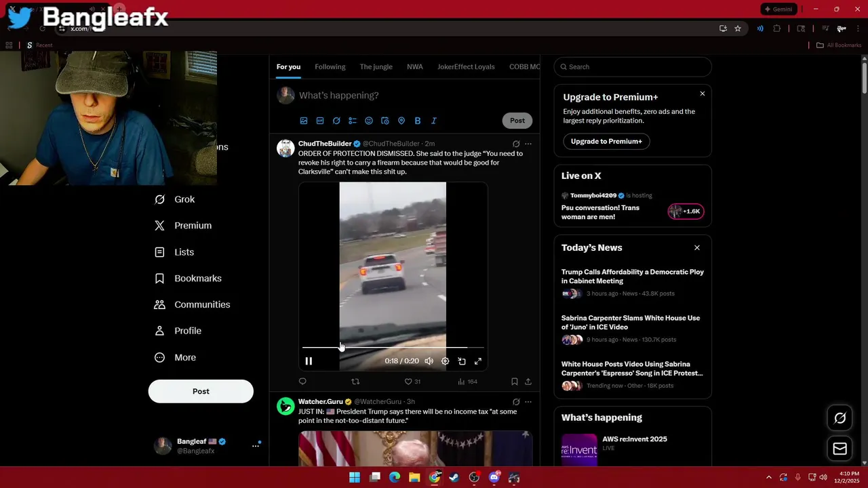Open Lists from the sidebar
This screenshot has height=488, width=868.
[174, 252]
